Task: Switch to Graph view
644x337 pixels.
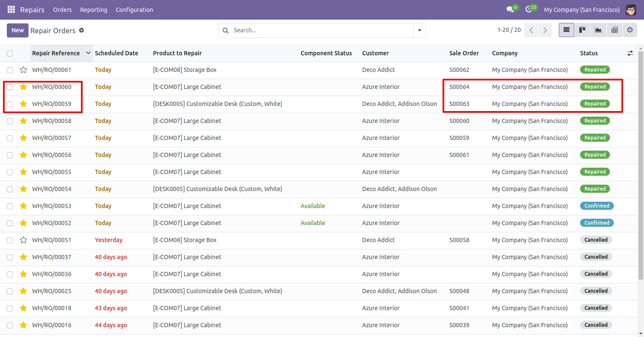Action: pyautogui.click(x=598, y=30)
